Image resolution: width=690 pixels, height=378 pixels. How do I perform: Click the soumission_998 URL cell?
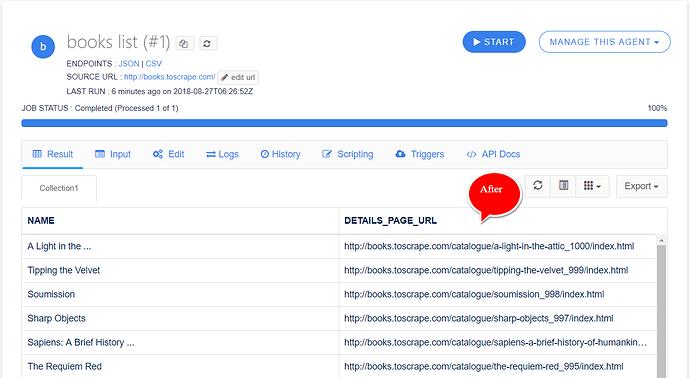click(497, 294)
